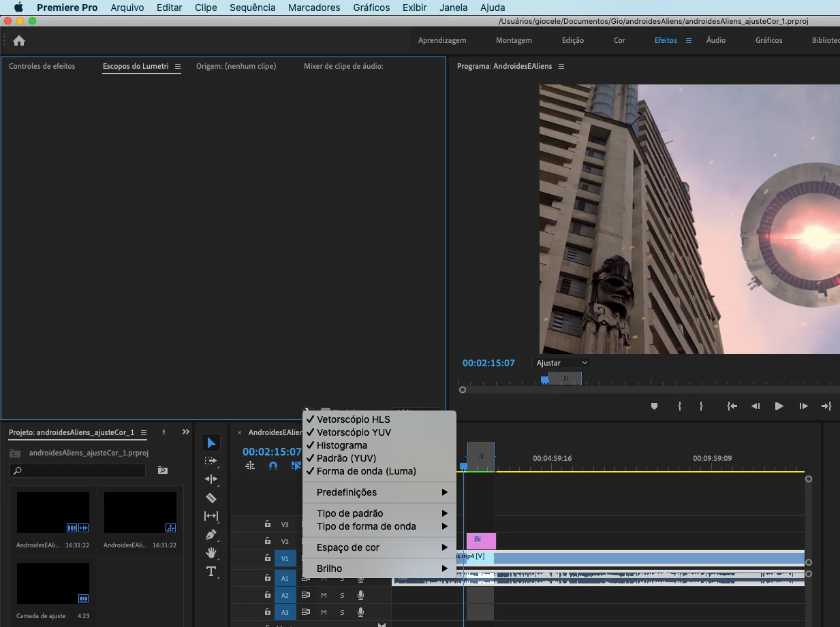Select the Ripple Edit tool

[x=211, y=479]
